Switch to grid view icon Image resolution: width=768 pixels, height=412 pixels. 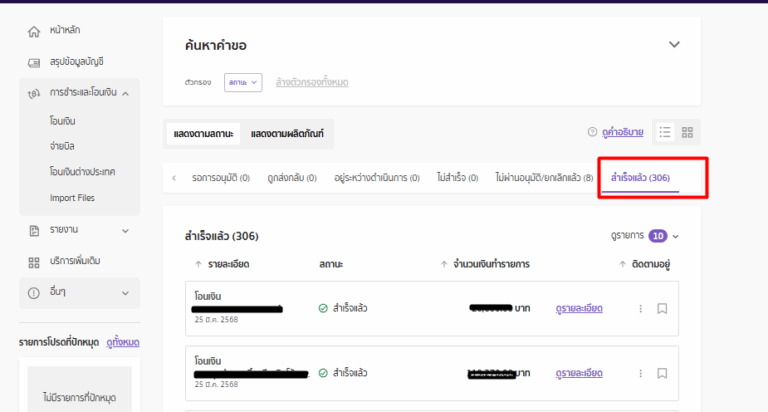tap(688, 132)
